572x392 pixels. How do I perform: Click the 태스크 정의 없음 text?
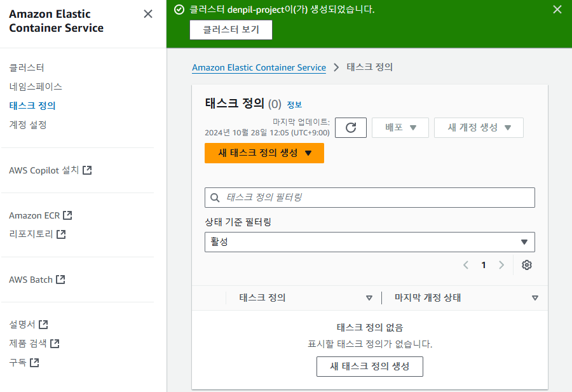pos(369,327)
